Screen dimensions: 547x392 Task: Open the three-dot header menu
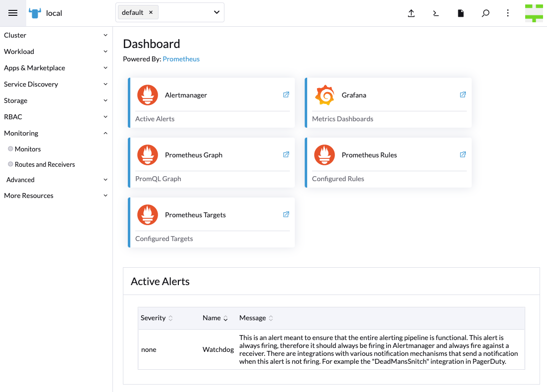(508, 13)
